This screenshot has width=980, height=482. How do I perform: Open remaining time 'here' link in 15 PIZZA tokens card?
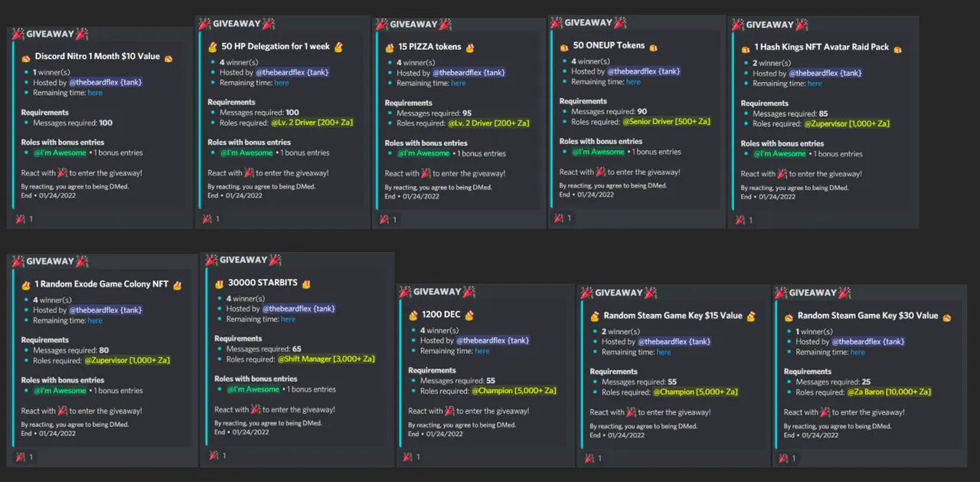point(458,84)
